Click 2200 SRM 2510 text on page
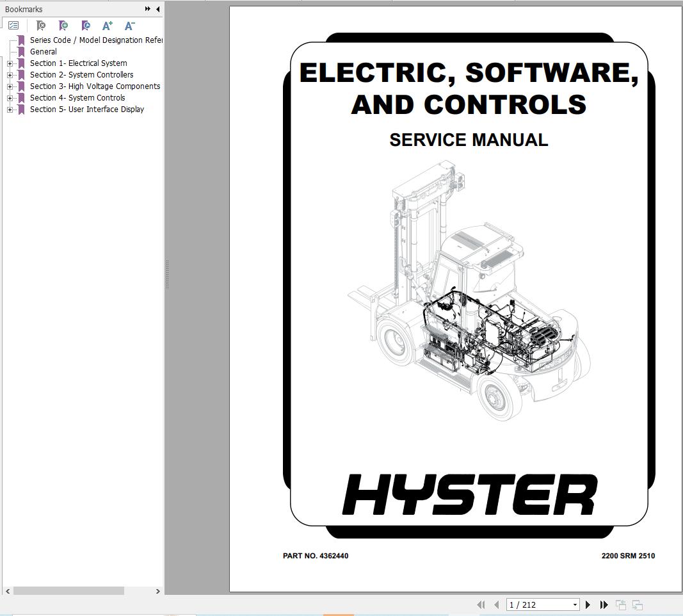Screen dimensions: 683x616 [x=628, y=556]
